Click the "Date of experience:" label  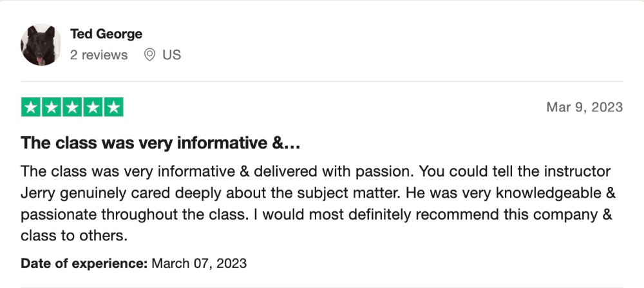(84, 263)
